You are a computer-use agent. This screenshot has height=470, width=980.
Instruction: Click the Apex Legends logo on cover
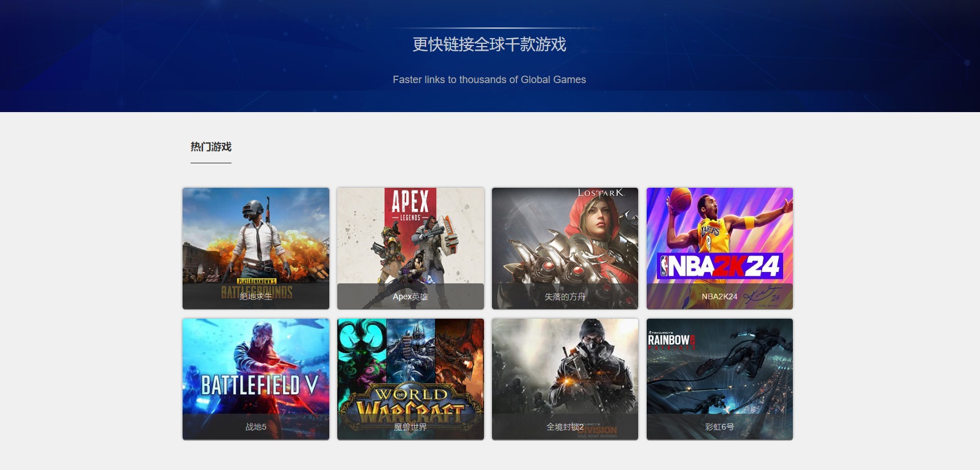pyautogui.click(x=411, y=206)
